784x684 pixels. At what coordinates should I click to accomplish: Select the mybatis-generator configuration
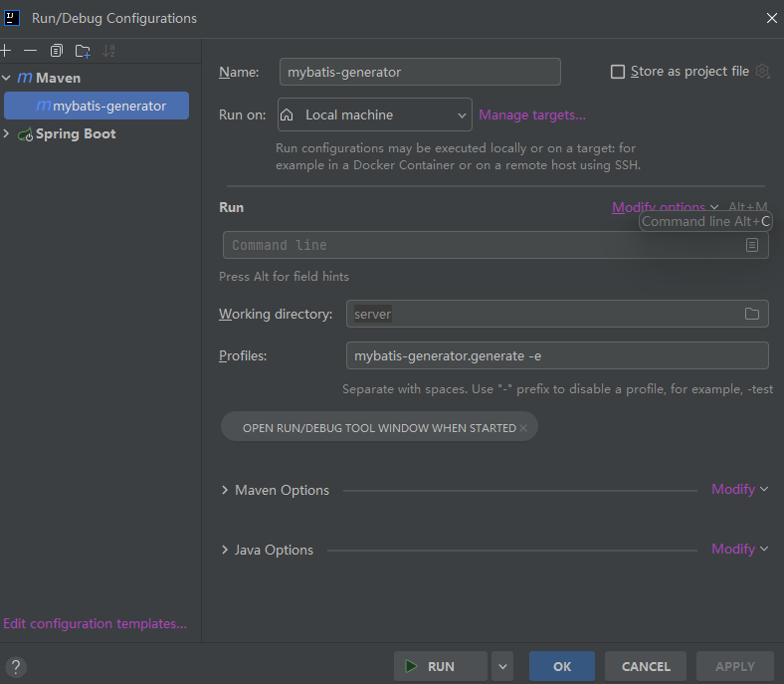tap(97, 106)
